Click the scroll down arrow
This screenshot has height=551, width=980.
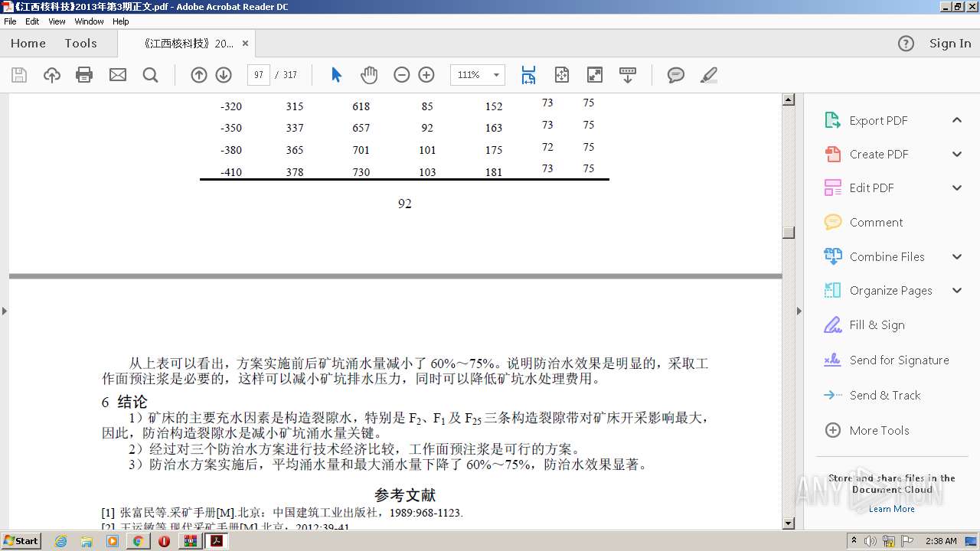(x=789, y=523)
